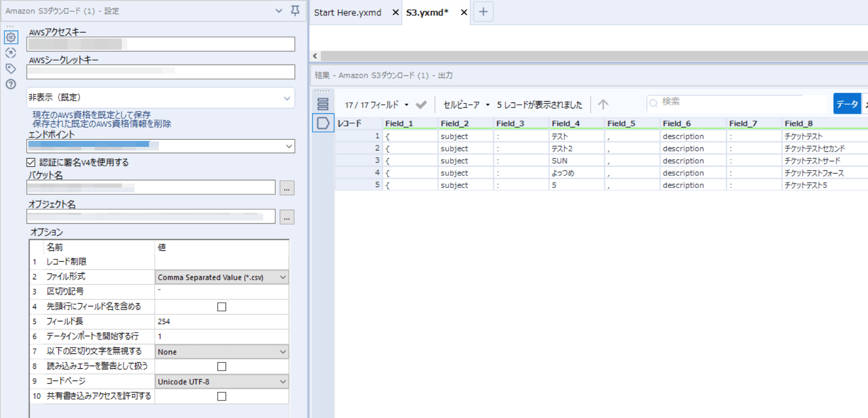Select the データ view tab
868x418 pixels.
click(847, 103)
